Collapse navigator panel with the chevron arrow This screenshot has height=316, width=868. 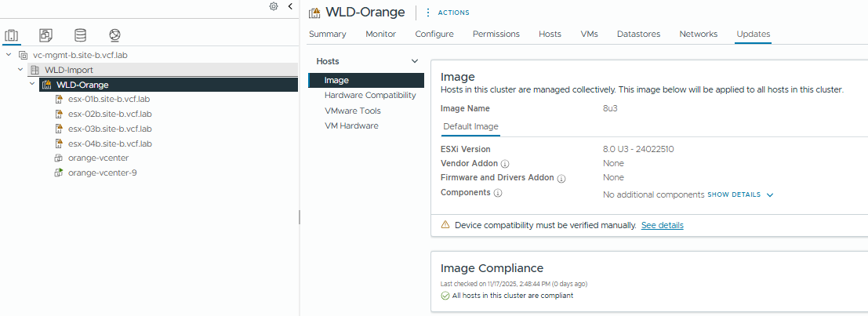(x=290, y=6)
